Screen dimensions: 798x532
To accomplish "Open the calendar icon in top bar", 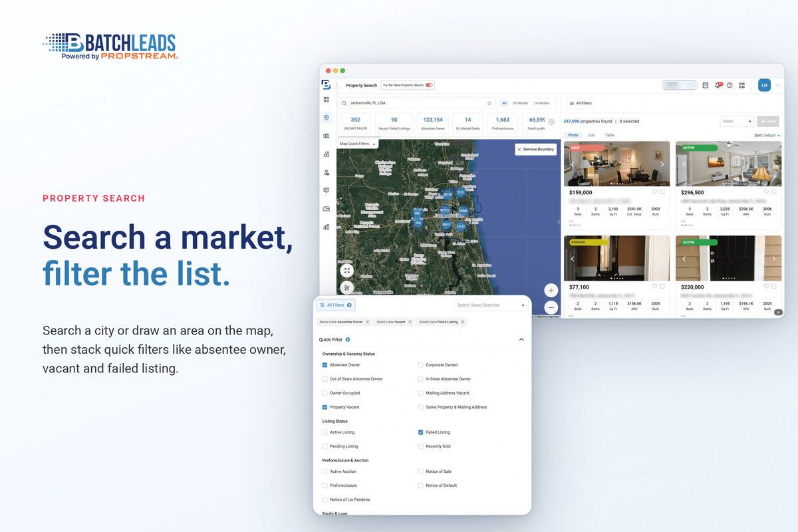I will coord(706,85).
